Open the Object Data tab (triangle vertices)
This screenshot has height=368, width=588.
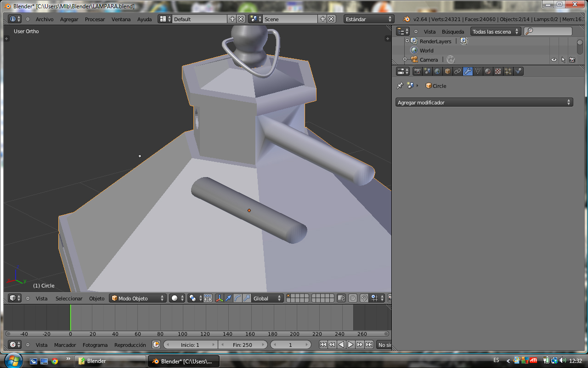point(478,71)
